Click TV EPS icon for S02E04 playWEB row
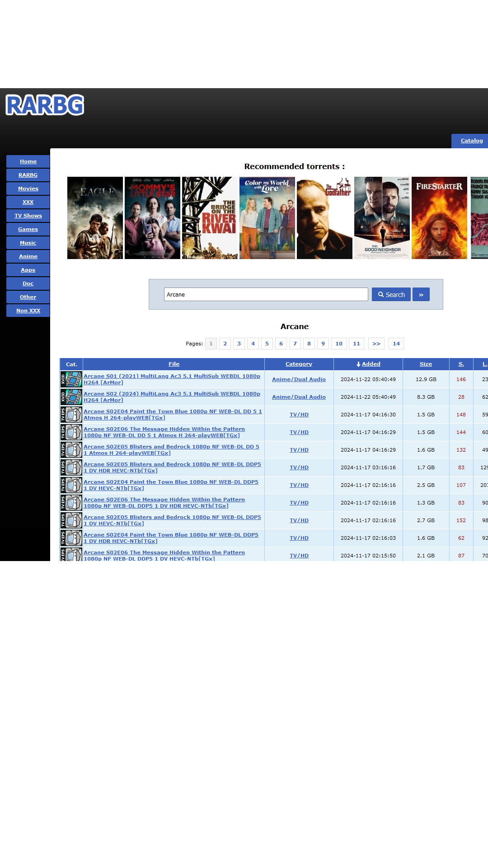The image size is (488, 868). click(71, 415)
